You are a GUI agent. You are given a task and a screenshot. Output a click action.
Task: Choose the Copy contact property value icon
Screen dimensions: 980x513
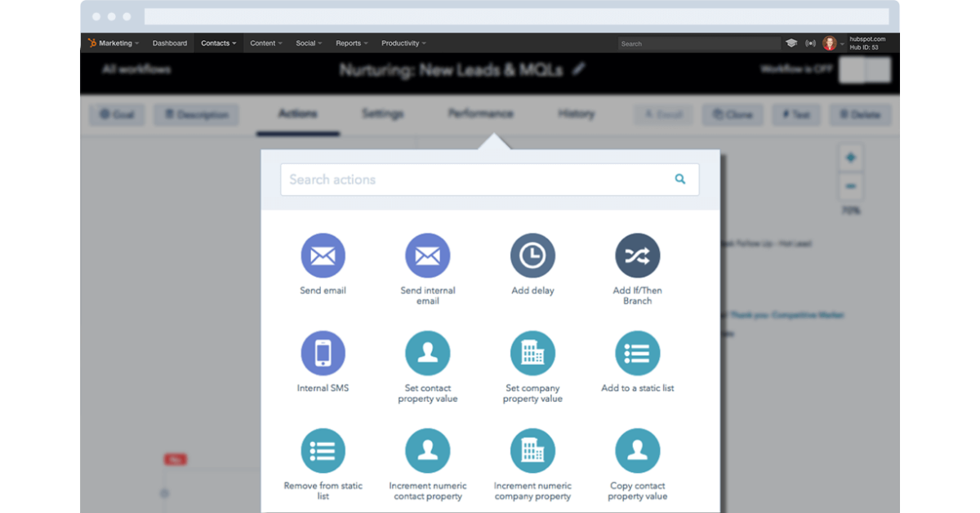tap(638, 451)
